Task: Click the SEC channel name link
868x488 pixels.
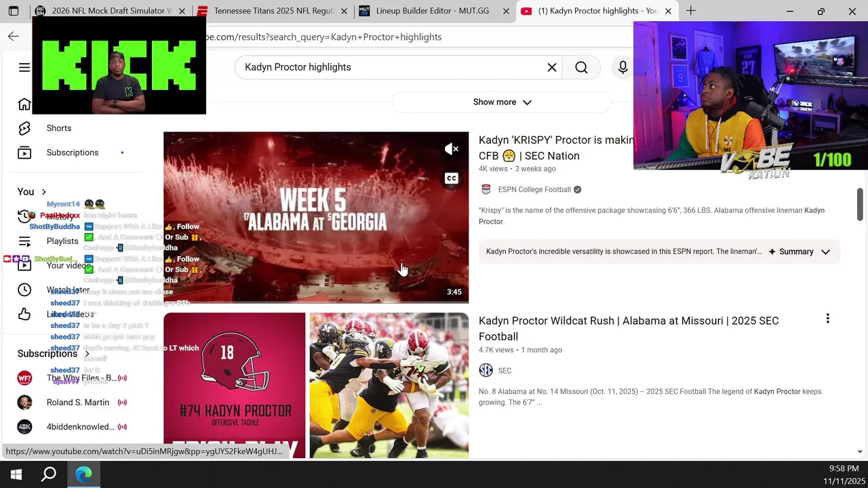Action: click(x=505, y=371)
